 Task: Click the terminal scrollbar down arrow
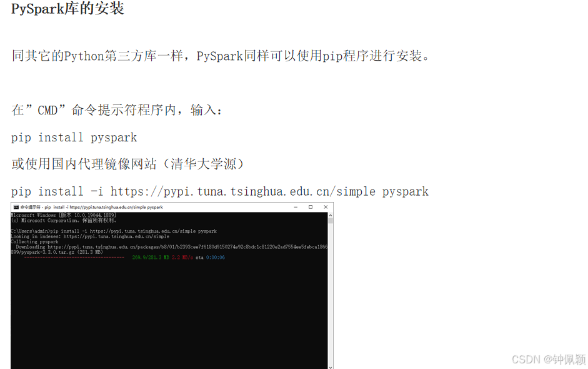[x=331, y=366]
